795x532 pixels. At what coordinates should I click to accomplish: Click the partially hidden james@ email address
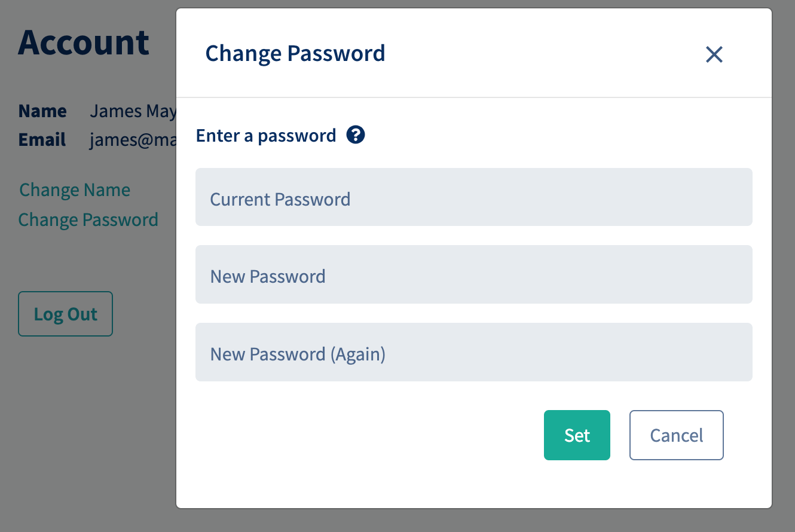[133, 140]
